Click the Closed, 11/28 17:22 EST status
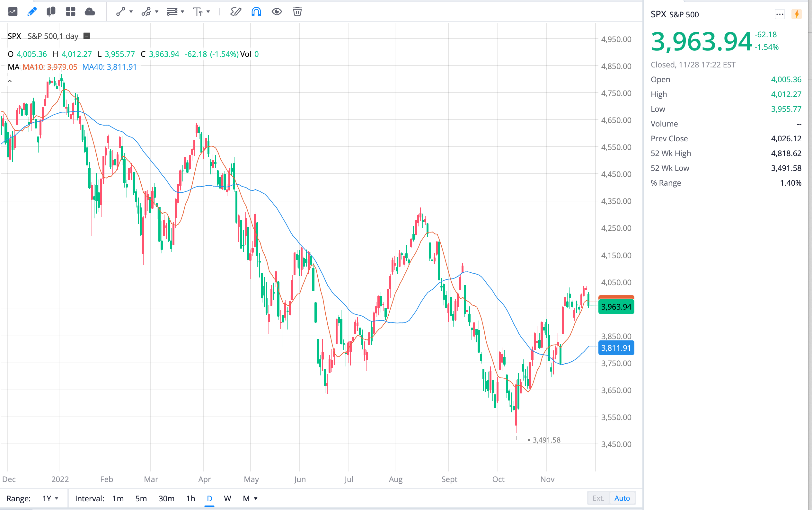 (x=693, y=65)
